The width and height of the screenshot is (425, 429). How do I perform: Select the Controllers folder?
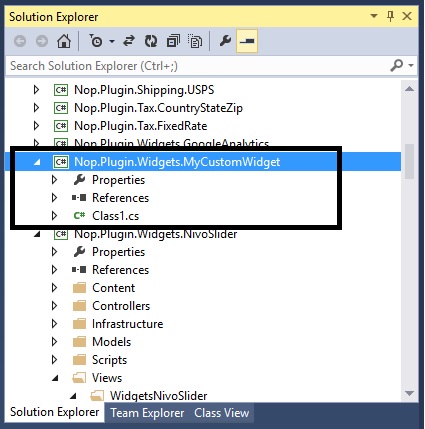[121, 306]
